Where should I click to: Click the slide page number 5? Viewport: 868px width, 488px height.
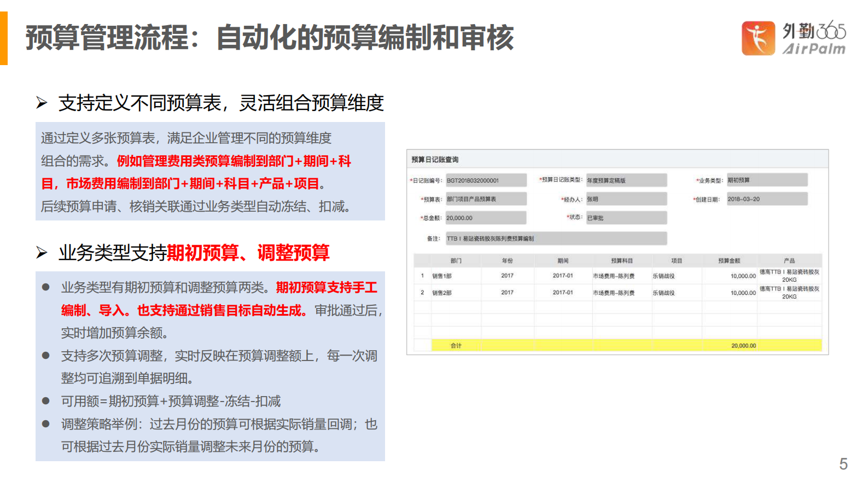[843, 464]
